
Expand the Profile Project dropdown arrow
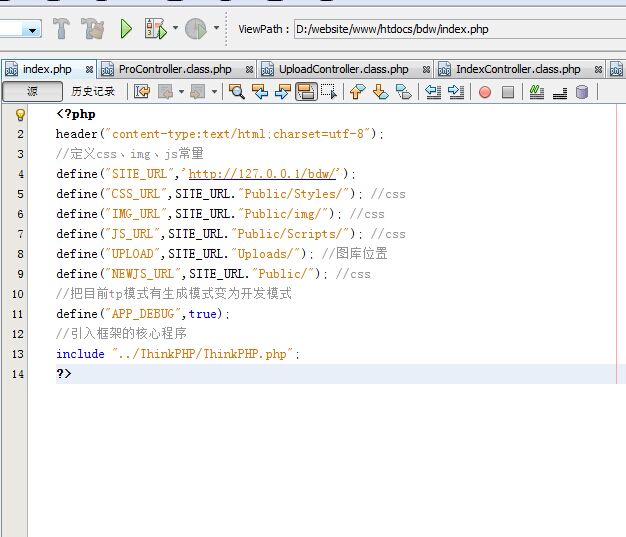(x=216, y=29)
